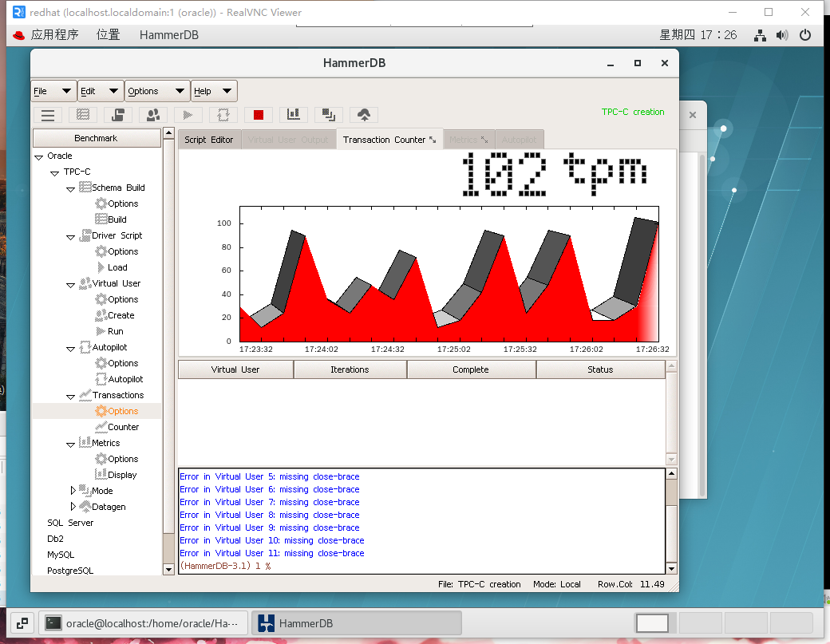Click the tree panel scroll-up arrow
830x644 pixels.
(x=169, y=132)
